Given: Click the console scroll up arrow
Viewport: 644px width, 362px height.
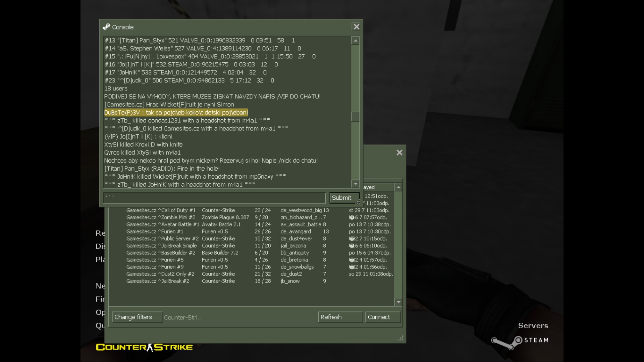Looking at the screenshot, I should click(355, 41).
